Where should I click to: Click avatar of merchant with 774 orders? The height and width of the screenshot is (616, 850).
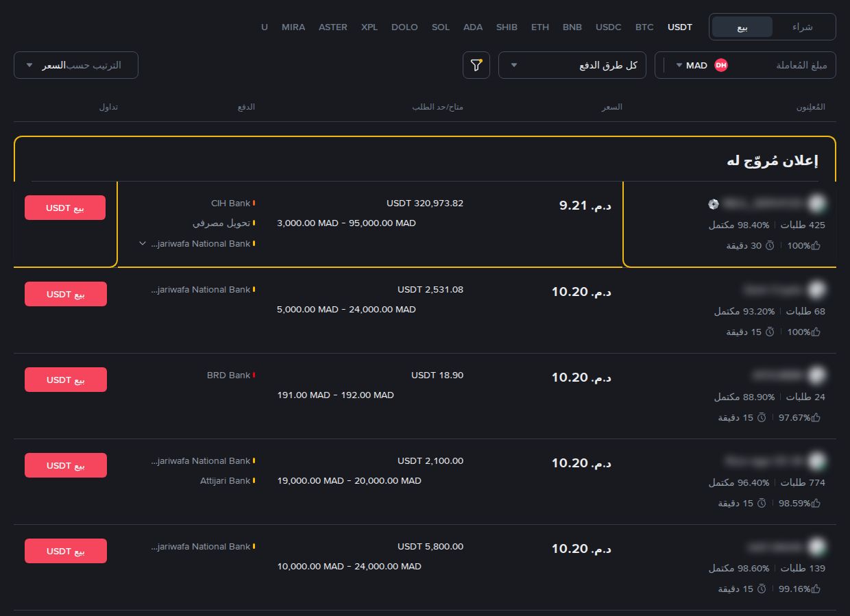816,460
